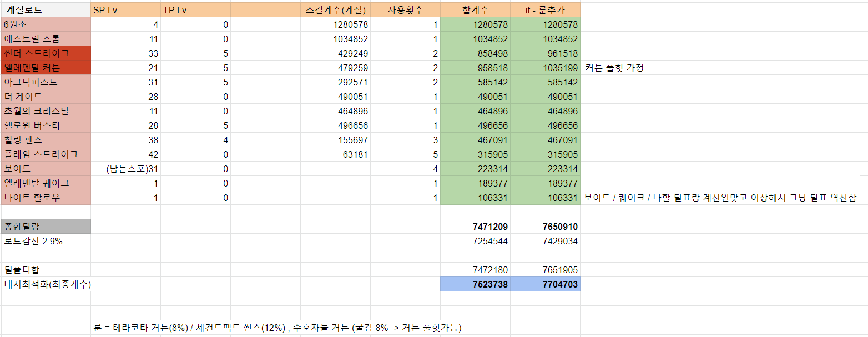Select the "대지최적화(최종계수)" label cell

point(47,284)
